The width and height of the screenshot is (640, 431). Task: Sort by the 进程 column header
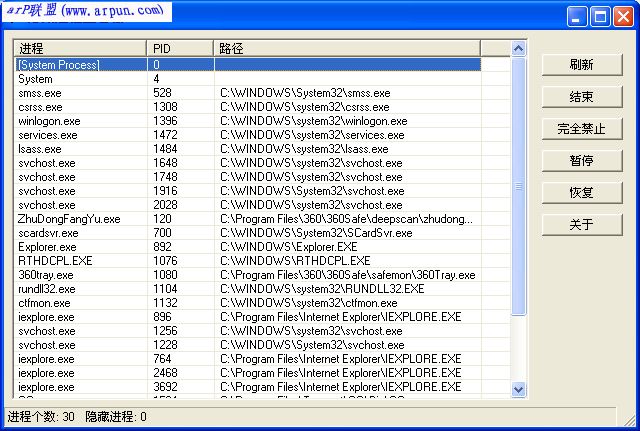[x=80, y=48]
